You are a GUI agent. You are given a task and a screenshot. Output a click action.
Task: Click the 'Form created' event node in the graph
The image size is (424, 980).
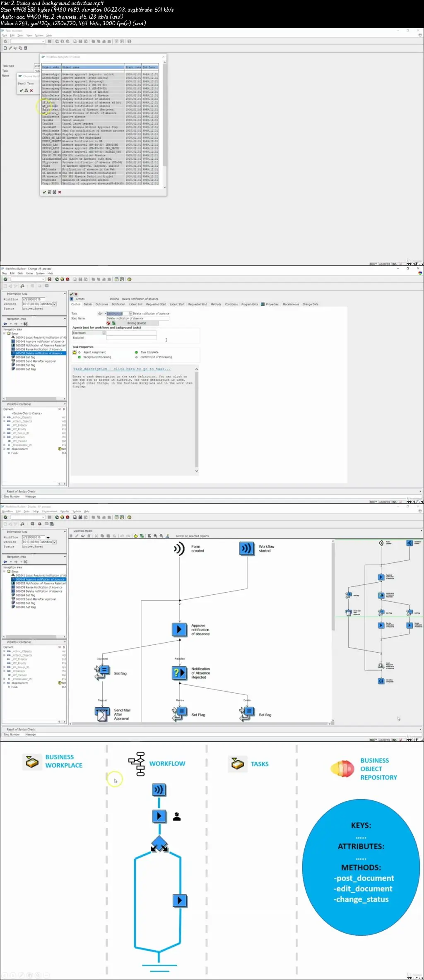coord(179,549)
